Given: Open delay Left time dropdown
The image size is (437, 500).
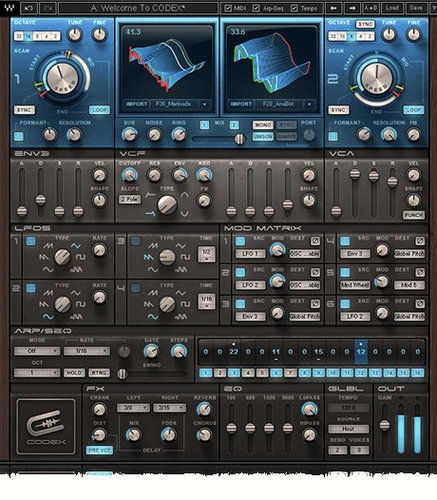Looking at the screenshot, I should pos(133,408).
